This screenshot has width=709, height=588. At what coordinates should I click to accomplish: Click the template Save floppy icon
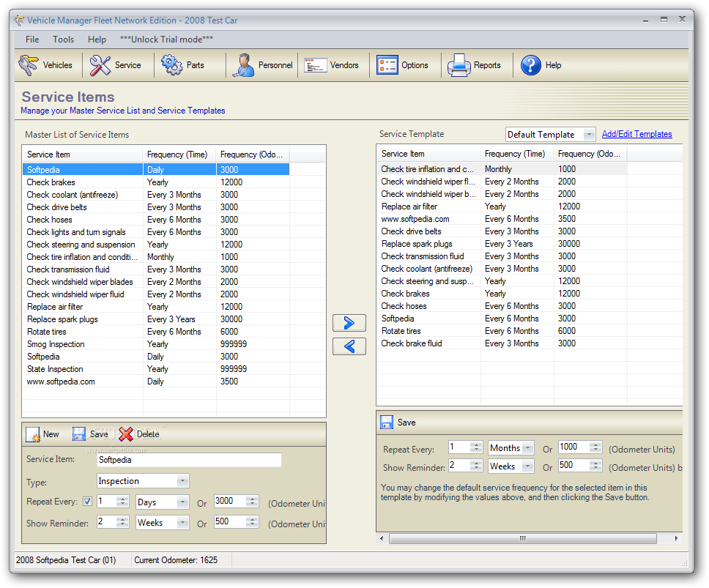click(387, 423)
